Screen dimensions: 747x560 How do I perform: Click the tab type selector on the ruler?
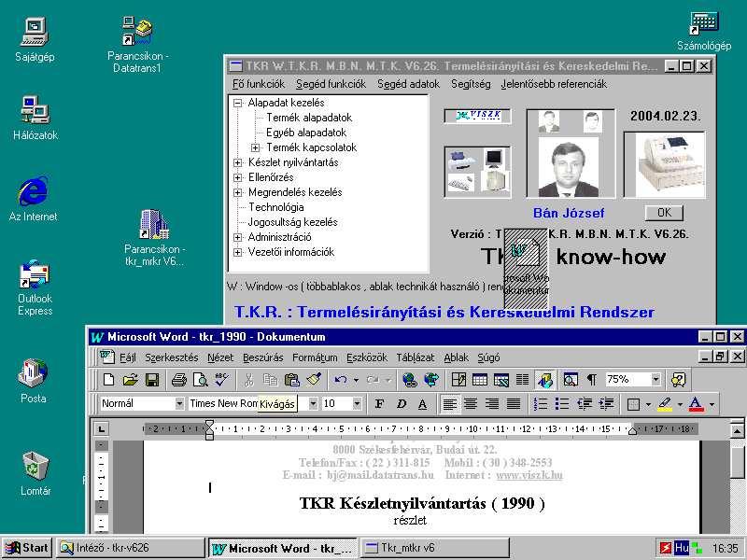(x=101, y=429)
